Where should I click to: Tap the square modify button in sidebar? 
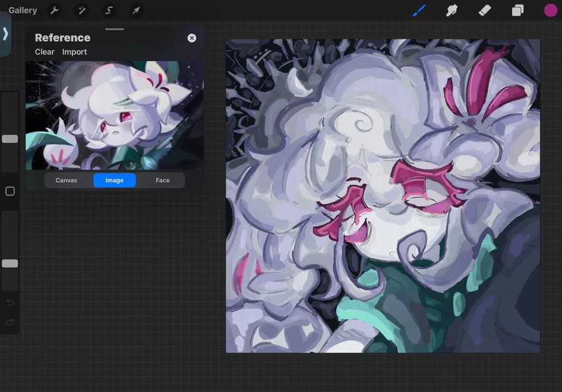pyautogui.click(x=10, y=192)
